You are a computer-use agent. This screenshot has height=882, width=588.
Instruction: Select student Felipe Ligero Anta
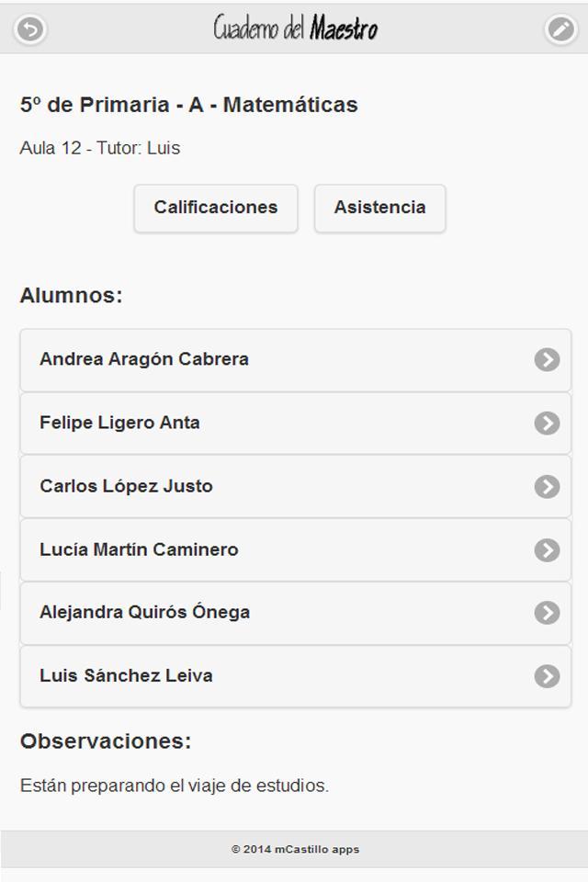(119, 423)
